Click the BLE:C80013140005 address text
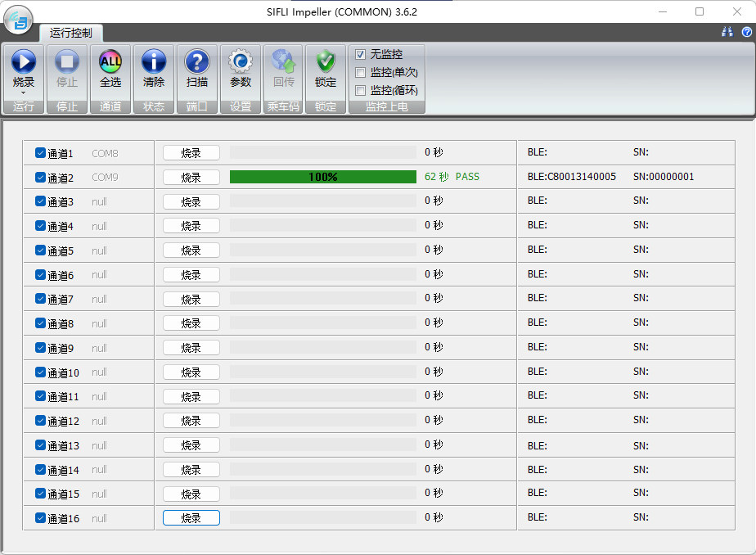The width and height of the screenshot is (756, 555). (x=571, y=177)
